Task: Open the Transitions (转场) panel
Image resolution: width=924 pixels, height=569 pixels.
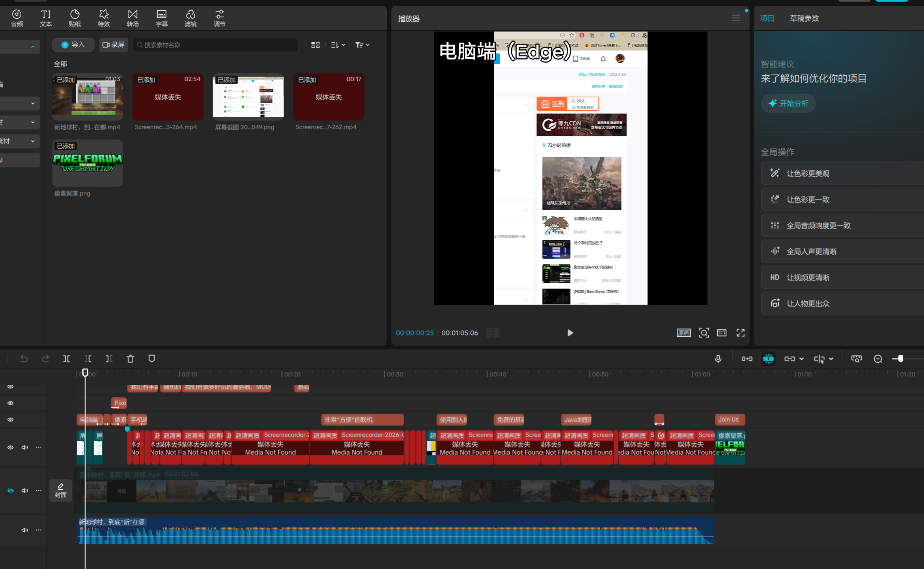Action: 133,18
